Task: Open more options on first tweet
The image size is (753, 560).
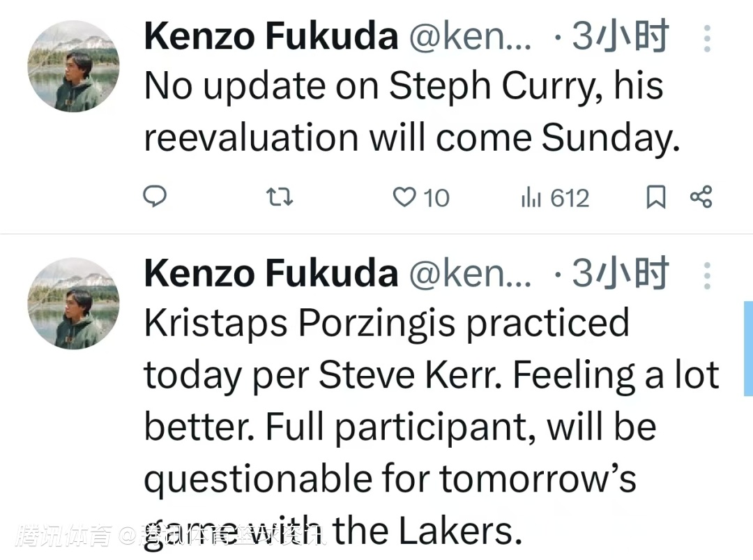Action: point(707,39)
